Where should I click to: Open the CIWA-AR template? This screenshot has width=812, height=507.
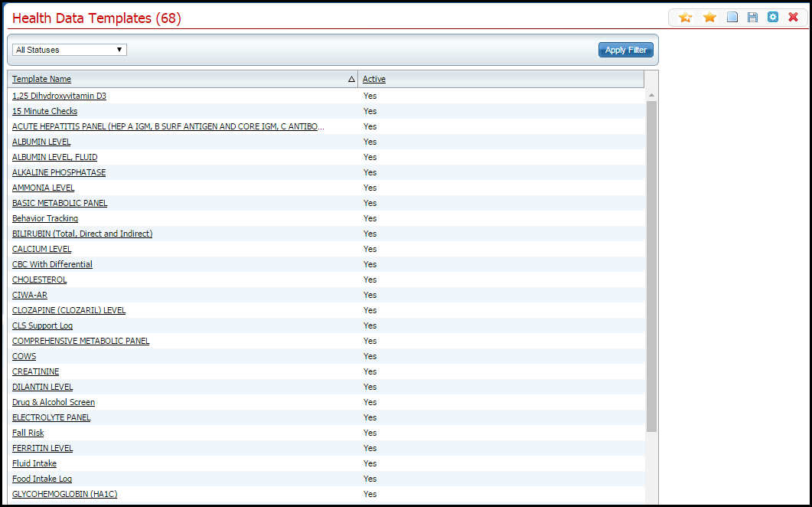[30, 296]
